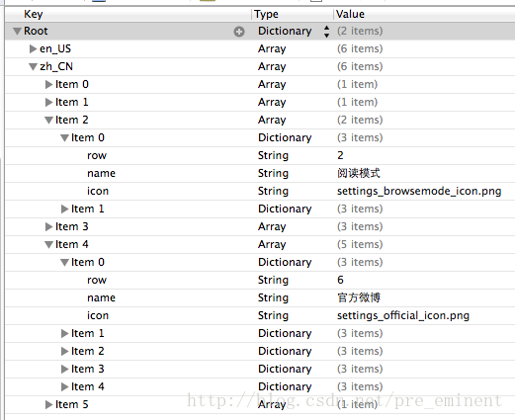Select the icon key beside settings_browsemode_icon.png

coord(98,191)
